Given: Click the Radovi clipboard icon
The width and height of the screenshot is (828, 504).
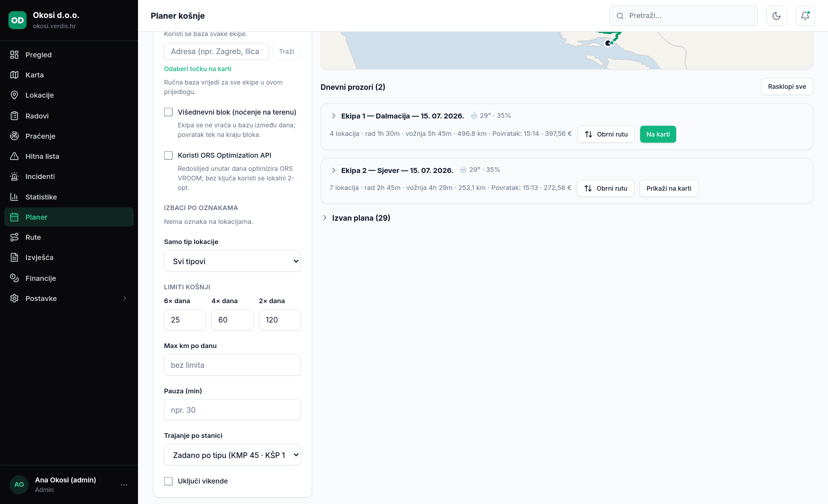Looking at the screenshot, I should (x=14, y=116).
